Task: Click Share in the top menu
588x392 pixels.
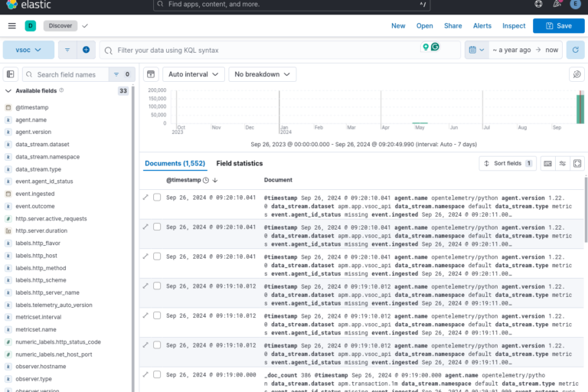Action: coord(453,26)
